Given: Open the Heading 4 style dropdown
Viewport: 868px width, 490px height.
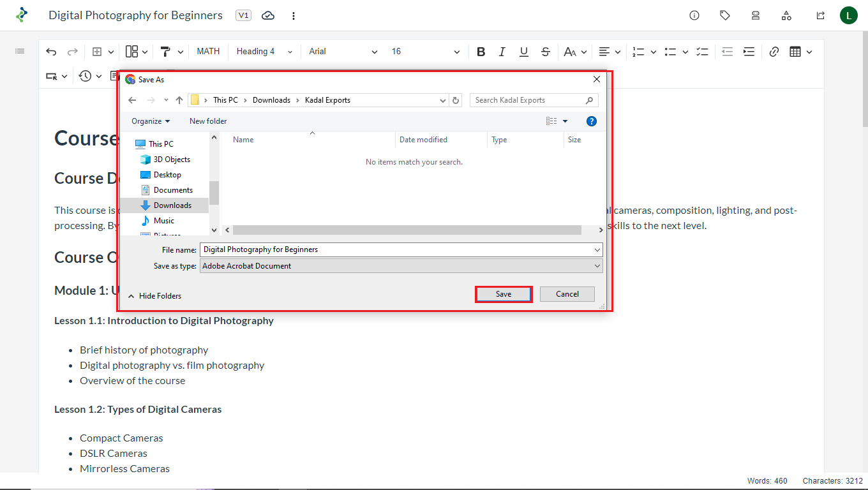Looking at the screenshot, I should 264,52.
